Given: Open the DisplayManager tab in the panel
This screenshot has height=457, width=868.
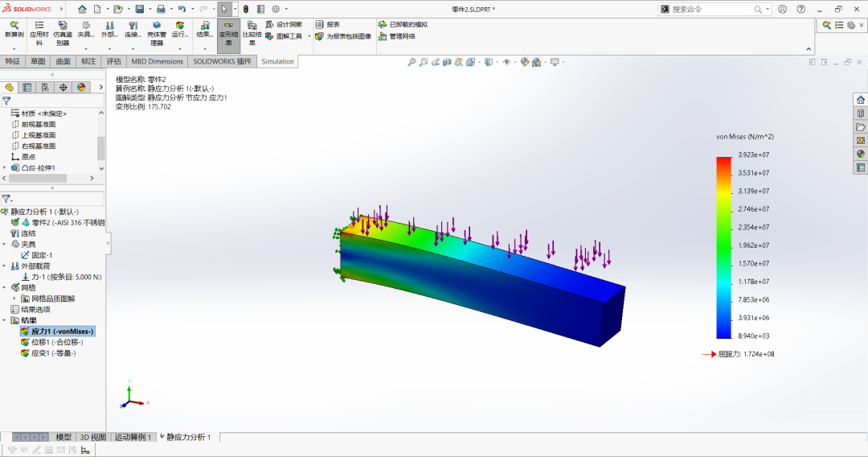Looking at the screenshot, I should pos(81,87).
